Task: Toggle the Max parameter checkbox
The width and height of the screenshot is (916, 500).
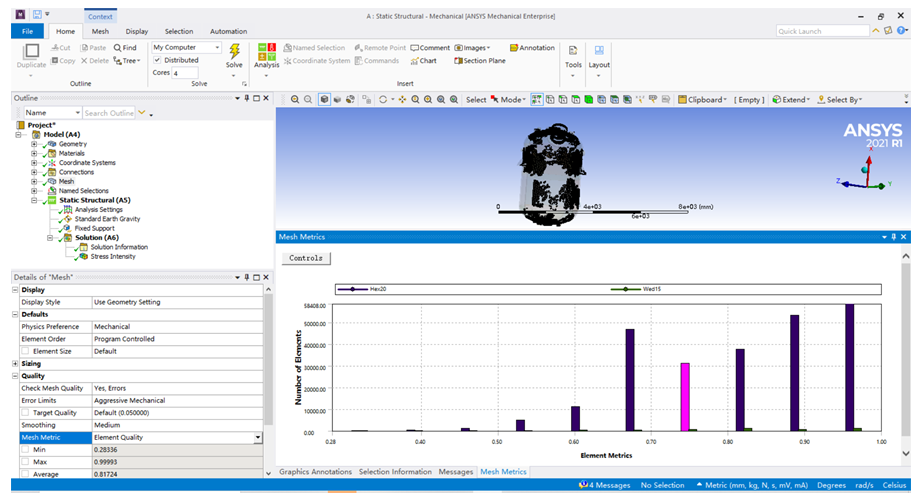Action: [25, 461]
